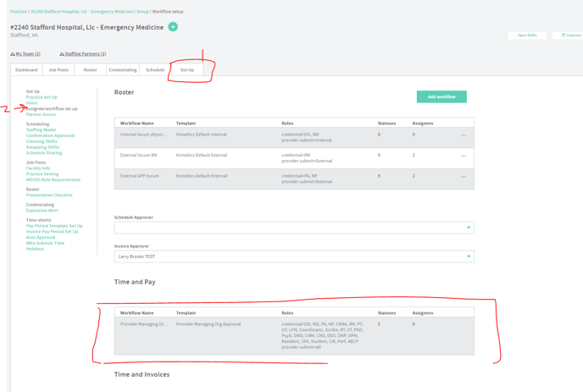This screenshot has height=392, width=583.
Task: Expand the Invoice Approver dropdown arrow
Action: (x=468, y=257)
